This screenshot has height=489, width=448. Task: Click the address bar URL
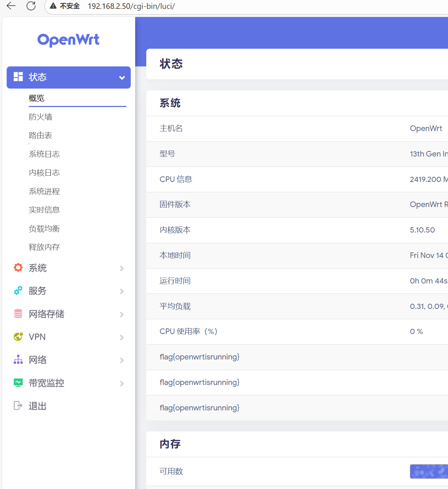pyautogui.click(x=131, y=6)
